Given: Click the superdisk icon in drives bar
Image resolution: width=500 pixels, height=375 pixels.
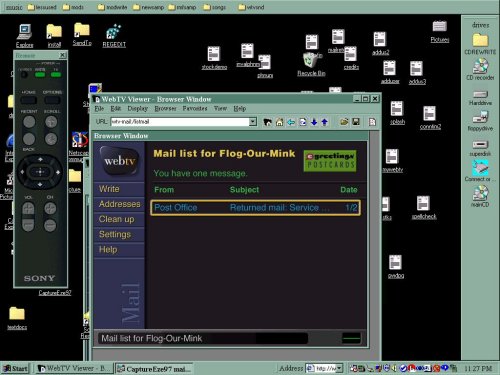Looking at the screenshot, I should [x=480, y=148].
